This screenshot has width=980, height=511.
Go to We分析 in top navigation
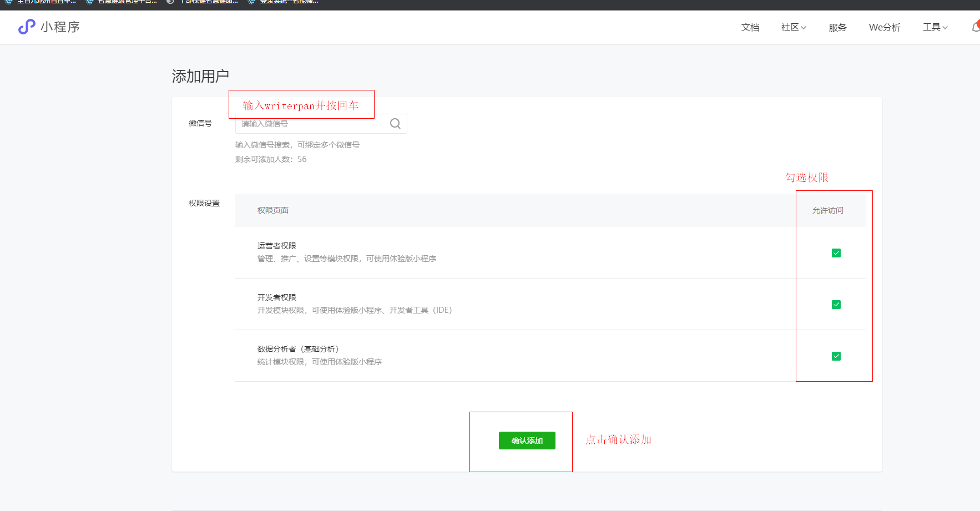(x=885, y=27)
